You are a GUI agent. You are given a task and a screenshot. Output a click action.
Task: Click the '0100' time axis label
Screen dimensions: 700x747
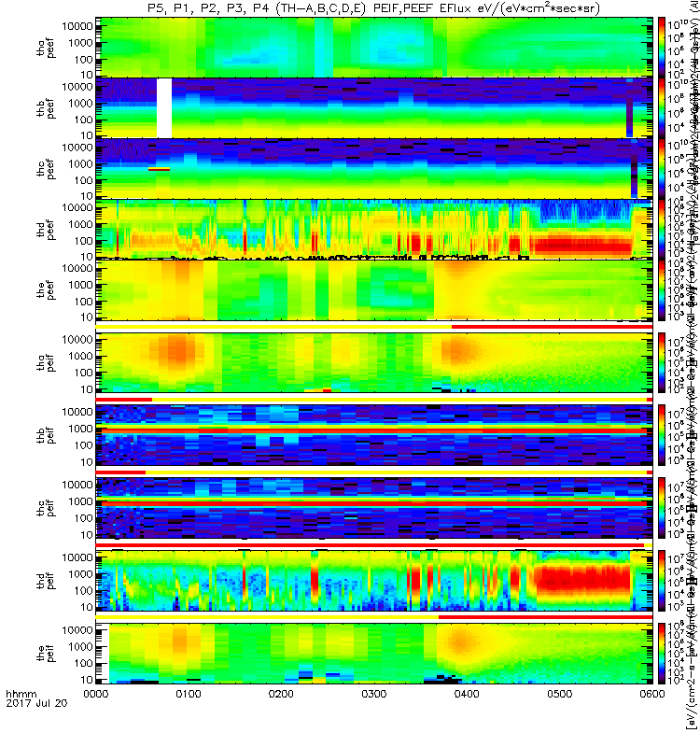[189, 694]
